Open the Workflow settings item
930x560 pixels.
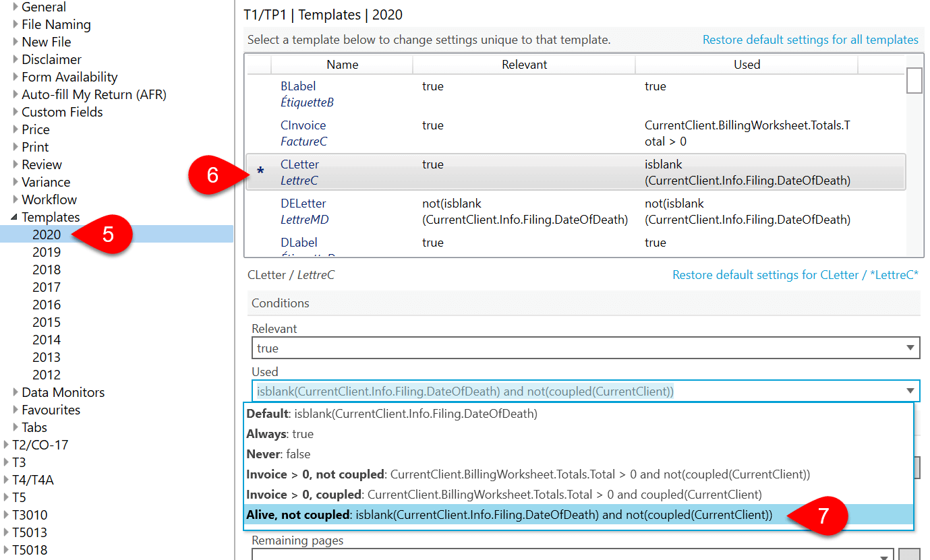point(49,199)
